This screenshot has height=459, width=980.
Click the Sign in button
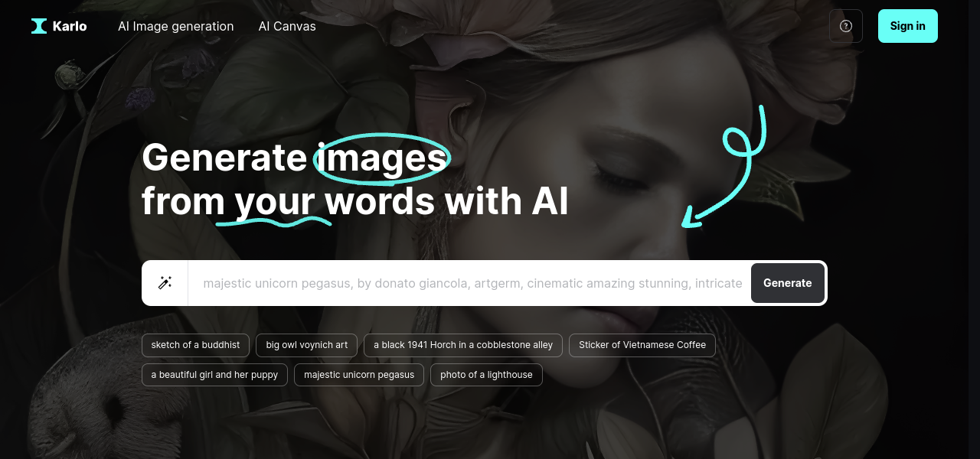(x=908, y=26)
